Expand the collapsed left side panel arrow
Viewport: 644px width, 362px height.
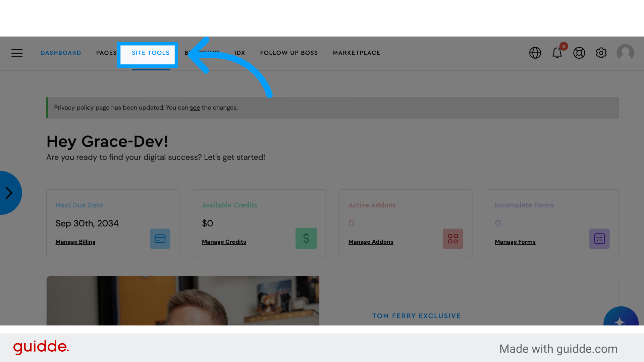coord(9,193)
